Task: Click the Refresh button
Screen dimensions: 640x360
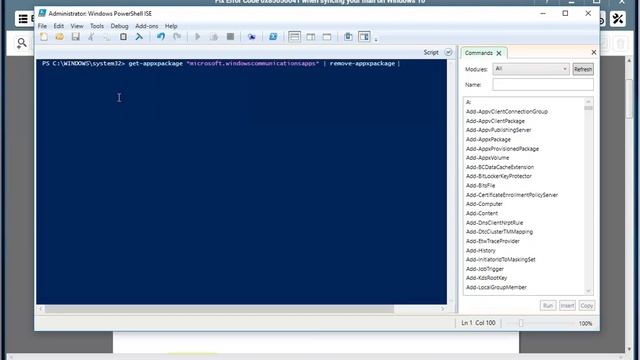Action: [582, 69]
